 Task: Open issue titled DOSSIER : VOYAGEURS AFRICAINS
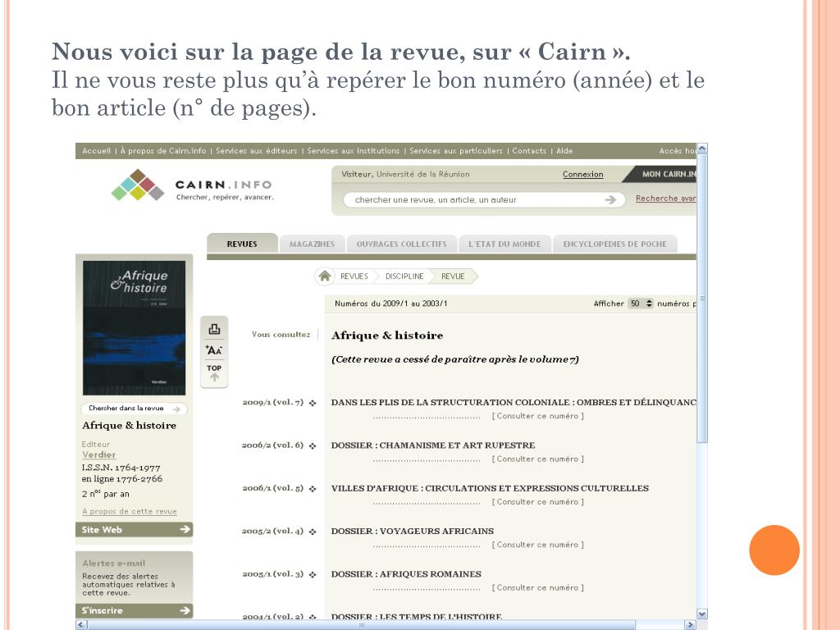[413, 531]
